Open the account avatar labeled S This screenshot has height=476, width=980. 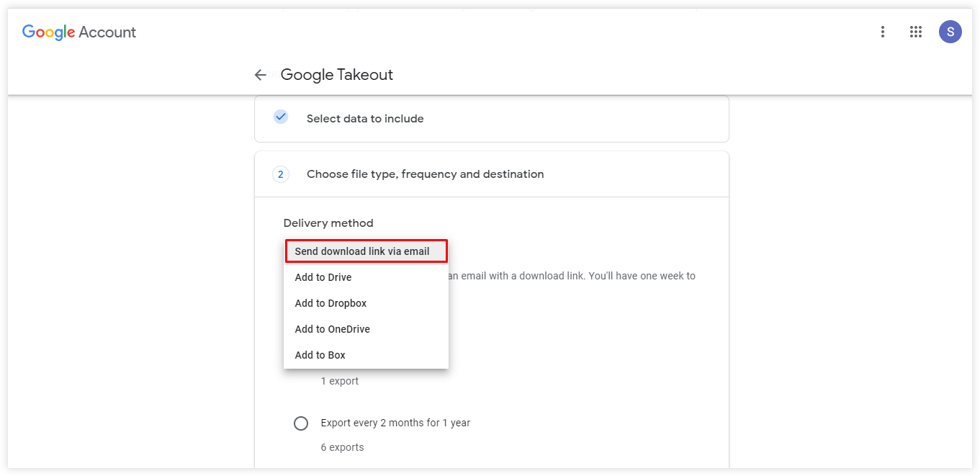[x=950, y=32]
